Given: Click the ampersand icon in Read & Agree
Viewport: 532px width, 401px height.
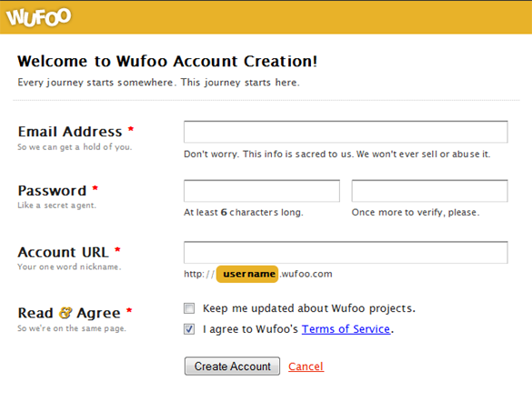Looking at the screenshot, I should 65,313.
